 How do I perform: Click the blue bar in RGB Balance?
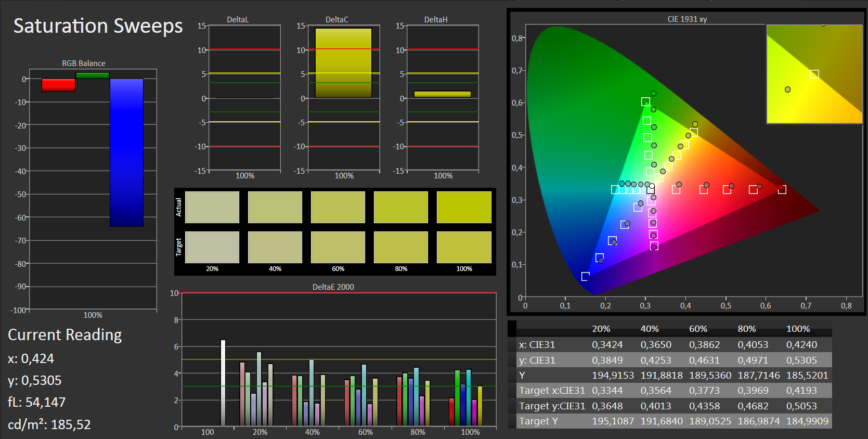pos(126,152)
